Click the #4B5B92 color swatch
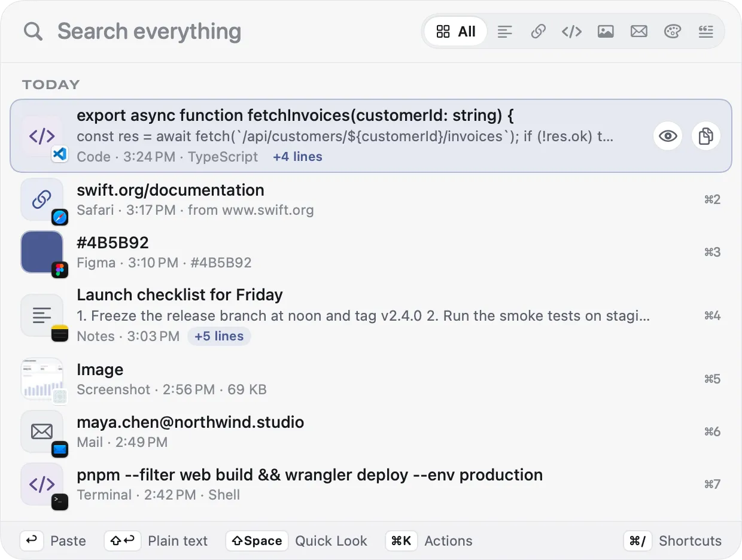 (x=42, y=252)
